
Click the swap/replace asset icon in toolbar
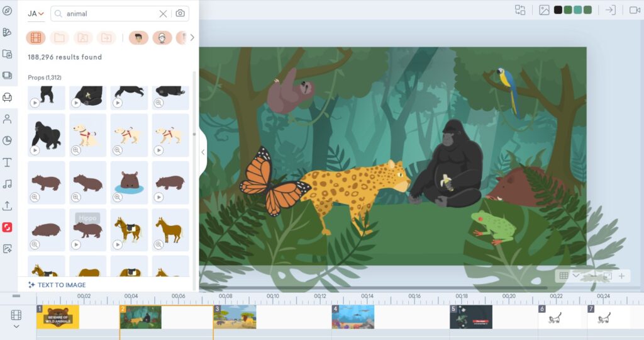click(520, 10)
